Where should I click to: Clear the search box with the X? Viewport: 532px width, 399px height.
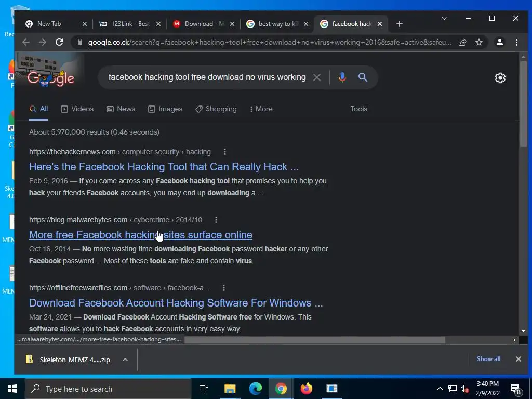(x=317, y=77)
